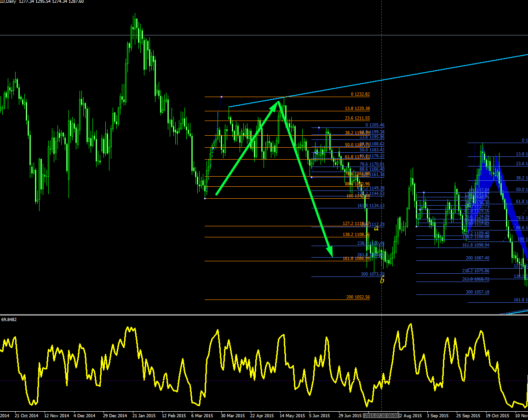This screenshot has height=420, width=528.
Task: Click the orange Fibonacci label '0 1232.82'
Action: pyautogui.click(x=360, y=94)
